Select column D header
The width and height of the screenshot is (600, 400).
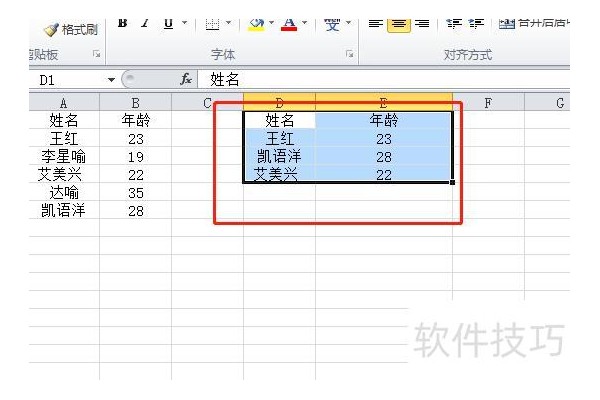[x=279, y=103]
